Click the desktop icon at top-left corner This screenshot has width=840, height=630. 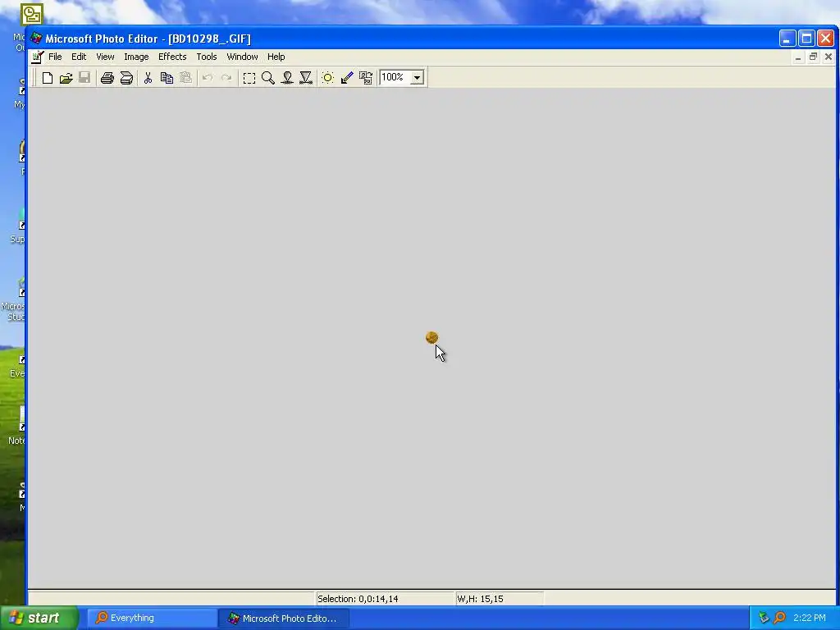pyautogui.click(x=32, y=15)
